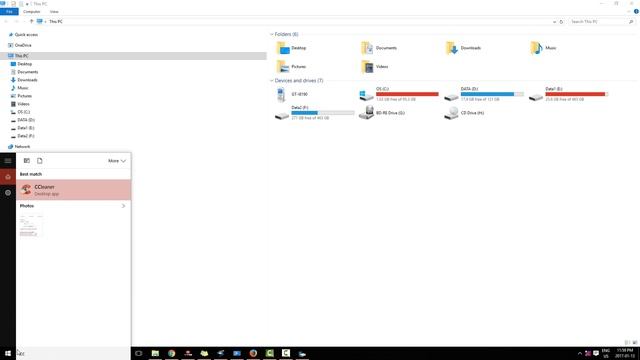Open the View ribbon tab
This screenshot has width=640, height=360.
click(x=54, y=12)
